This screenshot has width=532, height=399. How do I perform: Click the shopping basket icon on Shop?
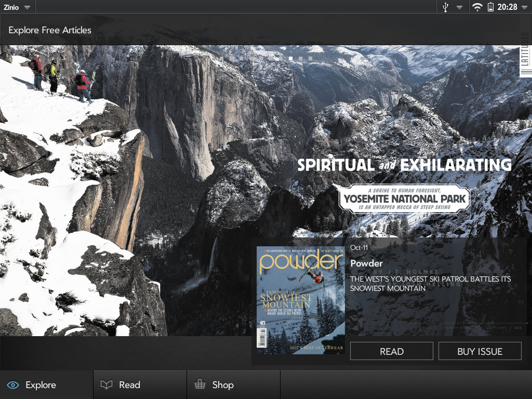(200, 384)
